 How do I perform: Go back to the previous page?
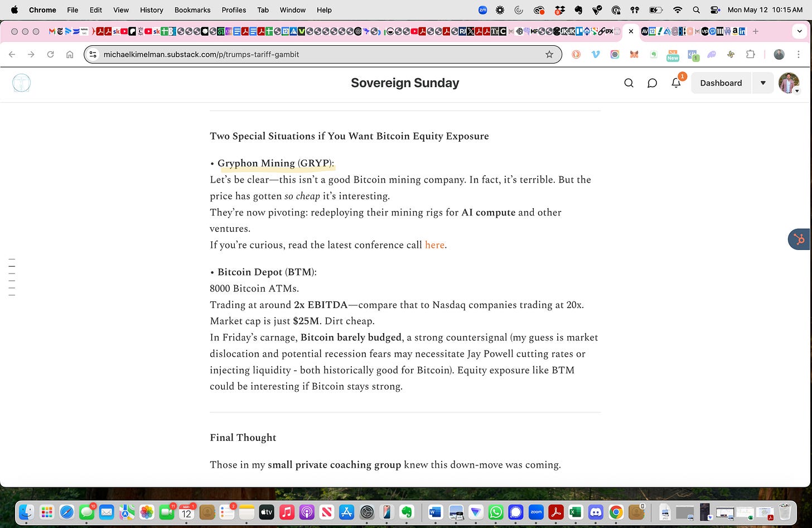(x=12, y=54)
